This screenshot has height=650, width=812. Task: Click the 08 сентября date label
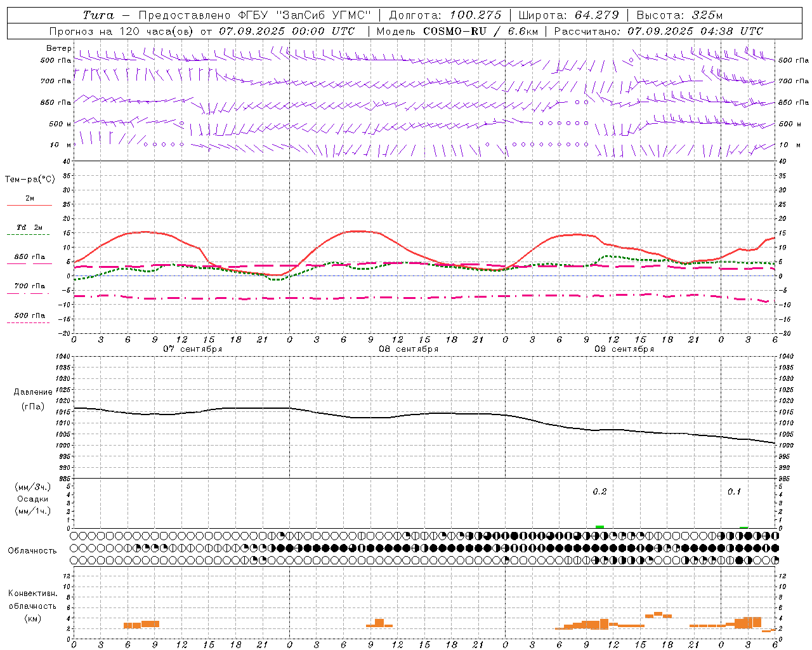point(409,349)
